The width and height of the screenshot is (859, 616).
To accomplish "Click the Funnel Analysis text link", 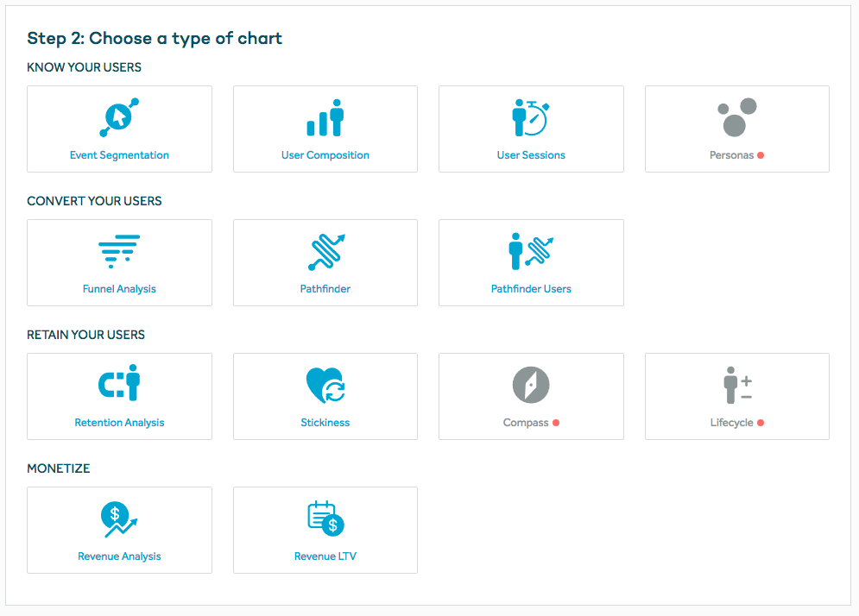I will coord(119,288).
